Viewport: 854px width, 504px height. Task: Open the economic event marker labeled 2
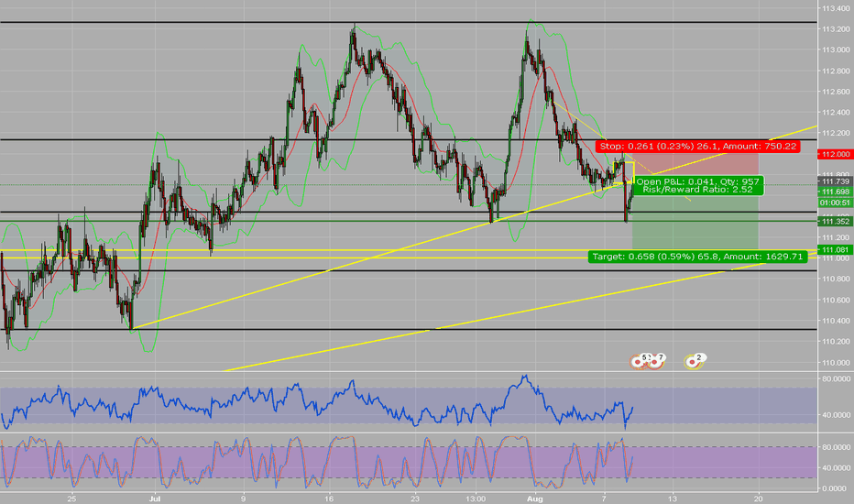pos(695,361)
